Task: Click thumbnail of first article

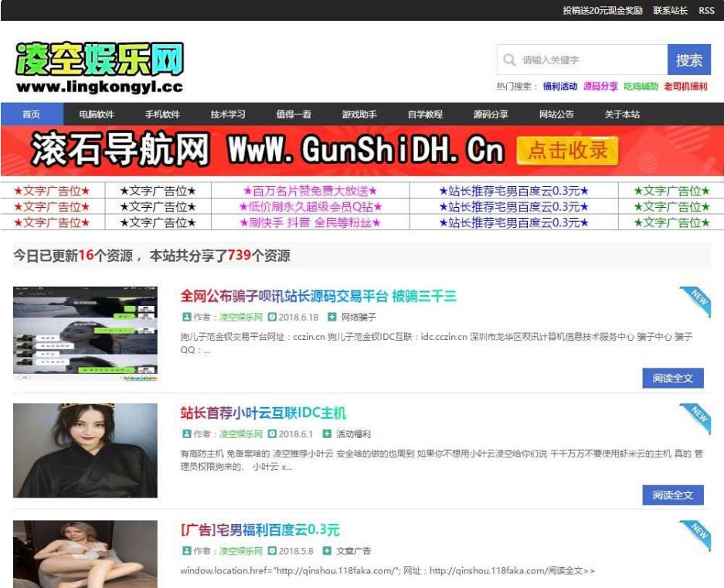Action: point(85,333)
